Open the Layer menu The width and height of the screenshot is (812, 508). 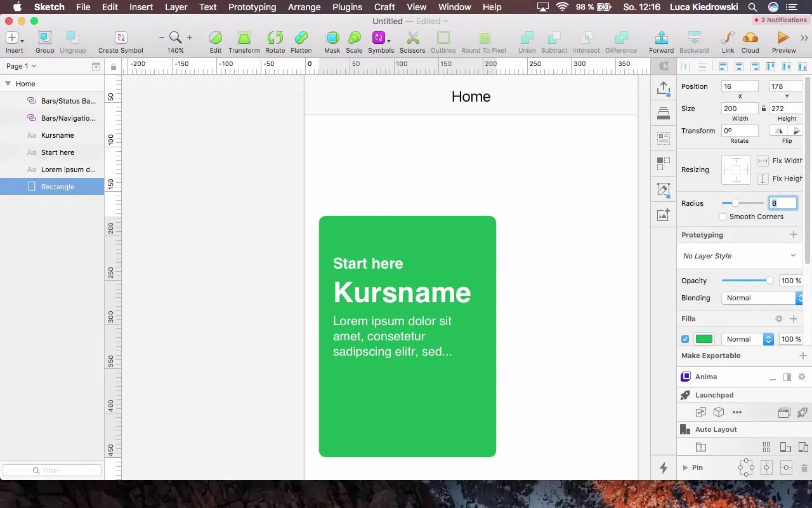coord(176,7)
